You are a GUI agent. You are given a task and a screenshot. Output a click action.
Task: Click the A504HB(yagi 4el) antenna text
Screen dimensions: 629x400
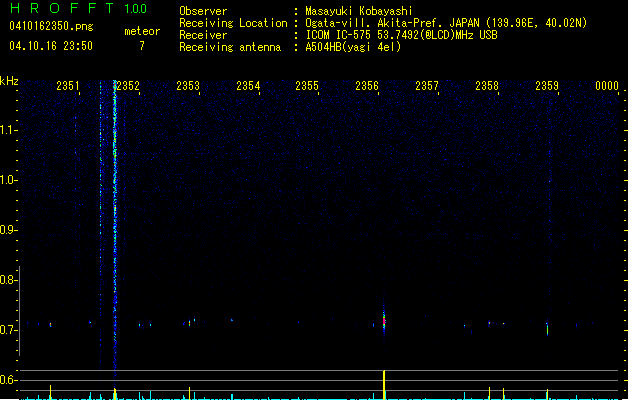(353, 47)
